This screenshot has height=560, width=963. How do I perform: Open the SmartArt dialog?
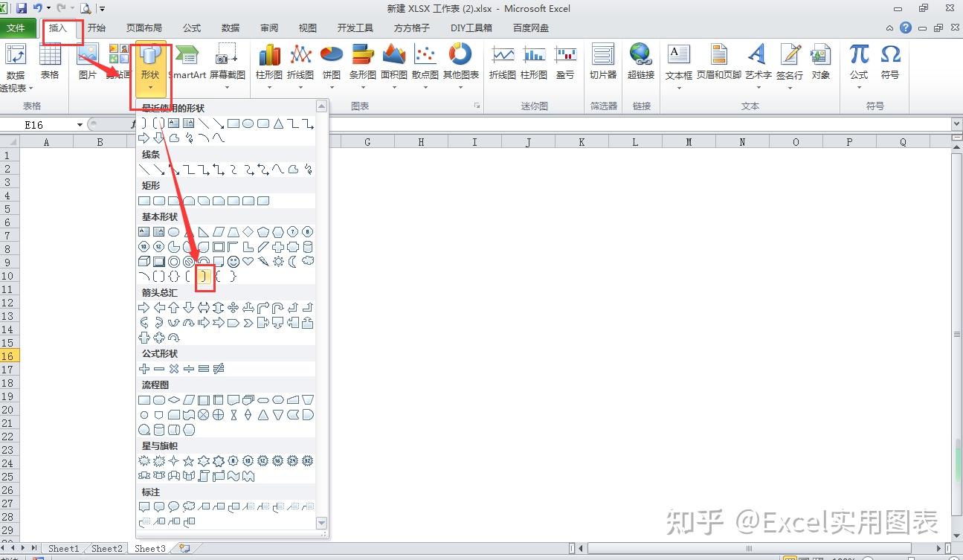tap(187, 62)
